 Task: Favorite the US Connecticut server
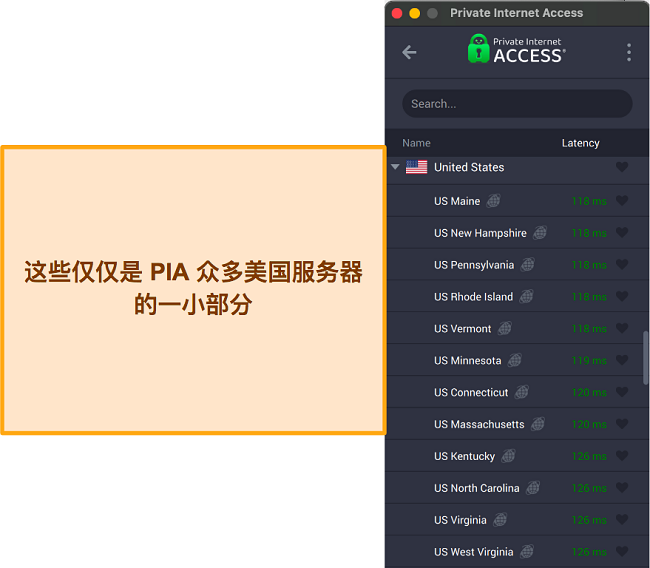click(622, 392)
